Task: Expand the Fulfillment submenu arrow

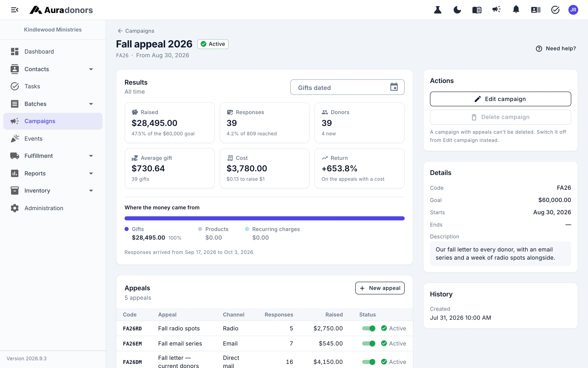Action: [91, 156]
